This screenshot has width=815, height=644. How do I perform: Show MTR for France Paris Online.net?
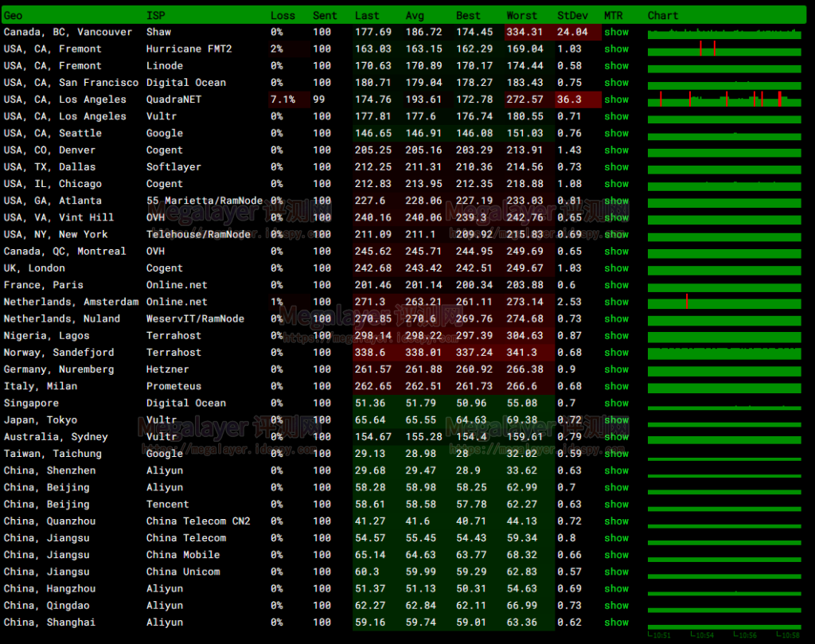tap(617, 285)
